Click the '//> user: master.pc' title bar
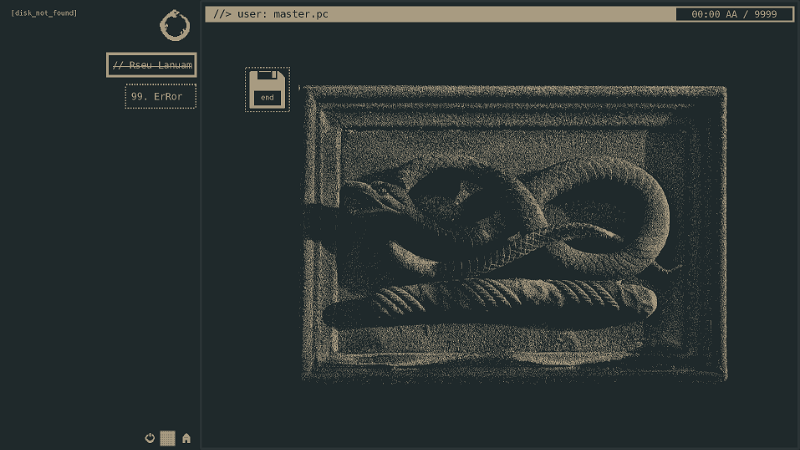Viewport: 800px width, 450px height. pos(440,15)
